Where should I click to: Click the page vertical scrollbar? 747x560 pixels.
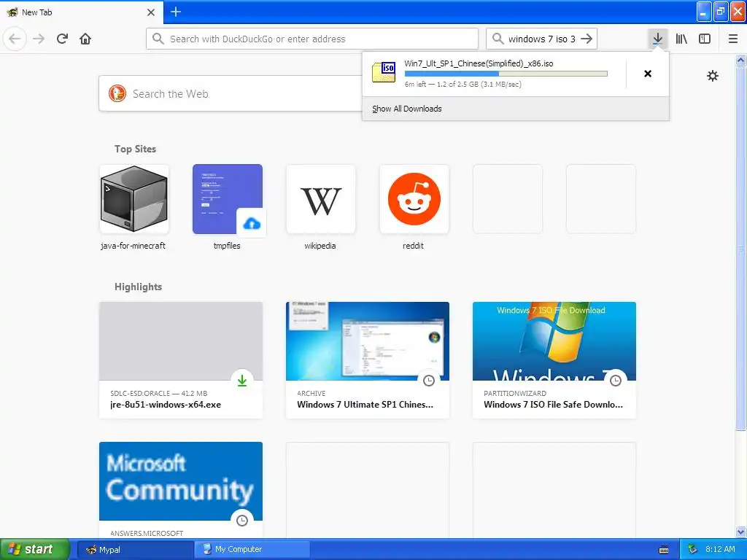coord(741,248)
